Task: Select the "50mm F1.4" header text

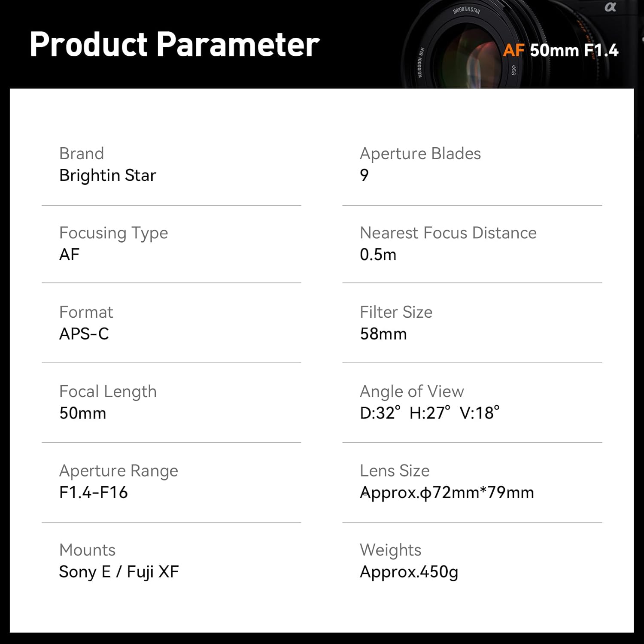Action: click(x=574, y=51)
